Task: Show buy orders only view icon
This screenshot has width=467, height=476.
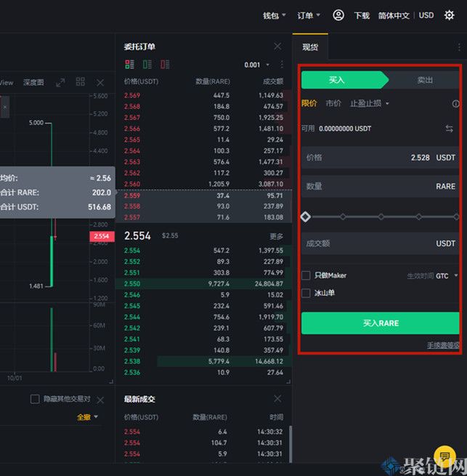Action: tap(147, 65)
